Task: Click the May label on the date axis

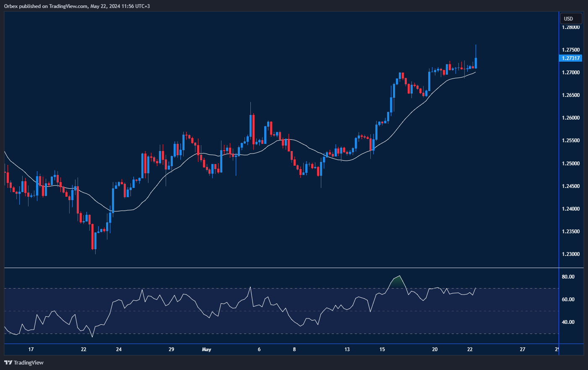Action: point(207,349)
